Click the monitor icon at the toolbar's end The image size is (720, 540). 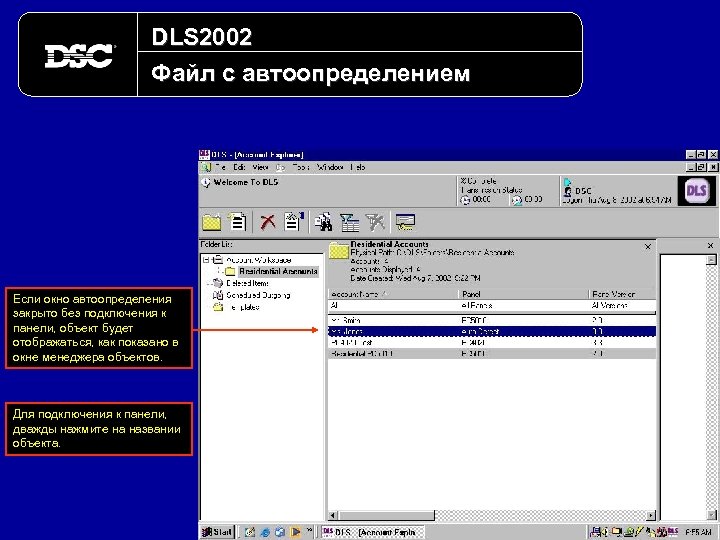(405, 223)
